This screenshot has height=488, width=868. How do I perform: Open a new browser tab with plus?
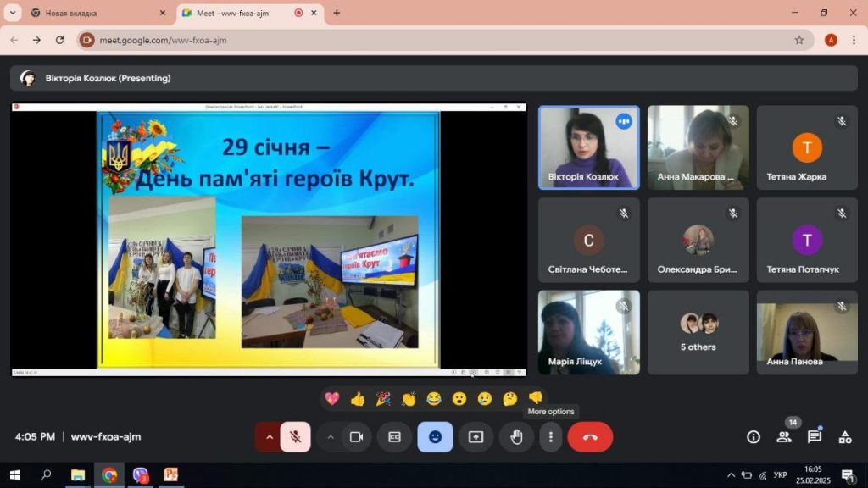[x=337, y=13]
